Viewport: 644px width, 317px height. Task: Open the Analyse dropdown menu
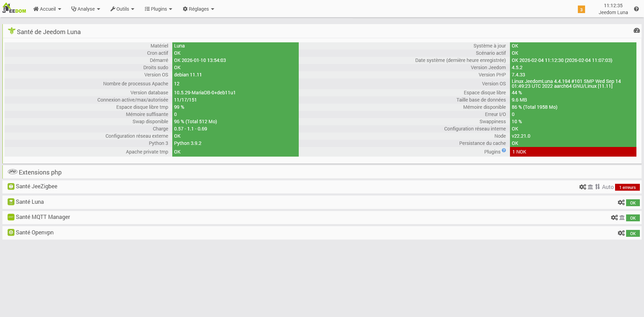coord(86,9)
